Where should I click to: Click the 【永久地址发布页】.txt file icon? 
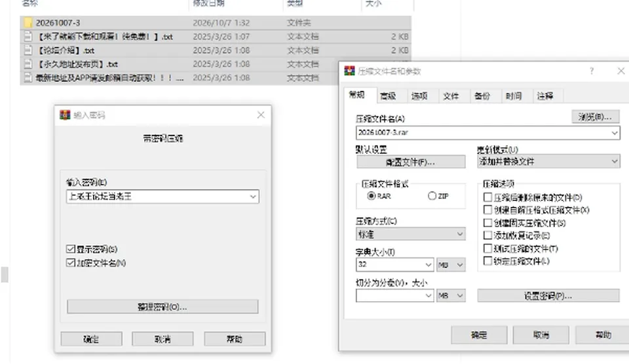28,64
